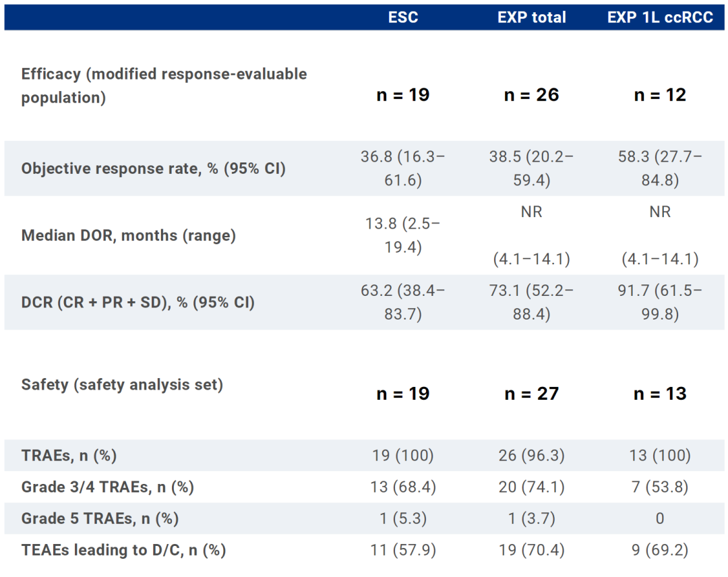
Task: Click the Safety (safety analysis set) heading
Action: click(122, 385)
